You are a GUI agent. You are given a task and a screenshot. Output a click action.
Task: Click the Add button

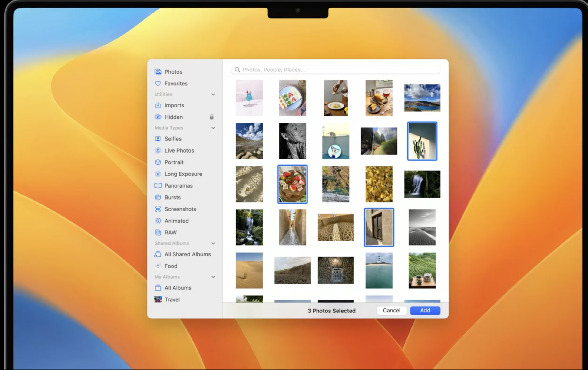pos(425,310)
